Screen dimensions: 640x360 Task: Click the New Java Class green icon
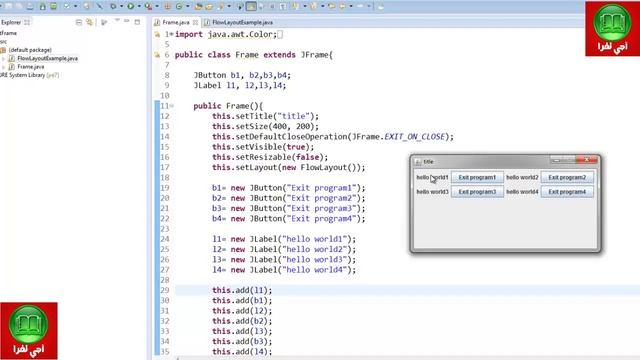pyautogui.click(x=179, y=6)
